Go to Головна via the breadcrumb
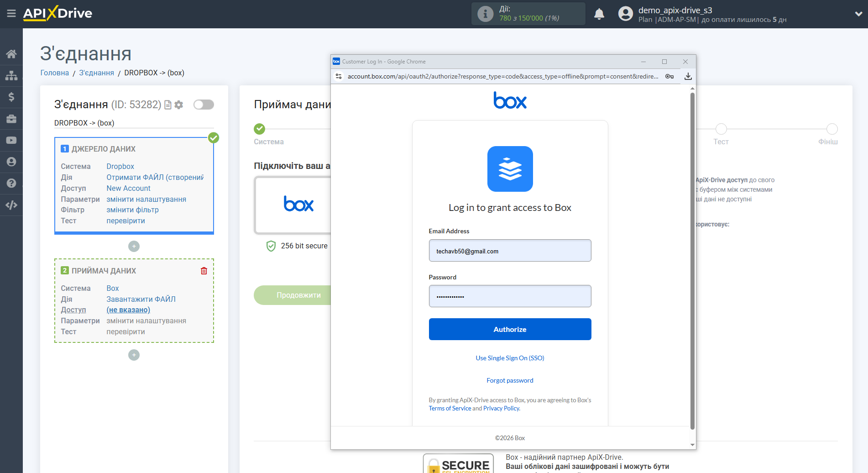The width and height of the screenshot is (868, 473). pos(54,73)
